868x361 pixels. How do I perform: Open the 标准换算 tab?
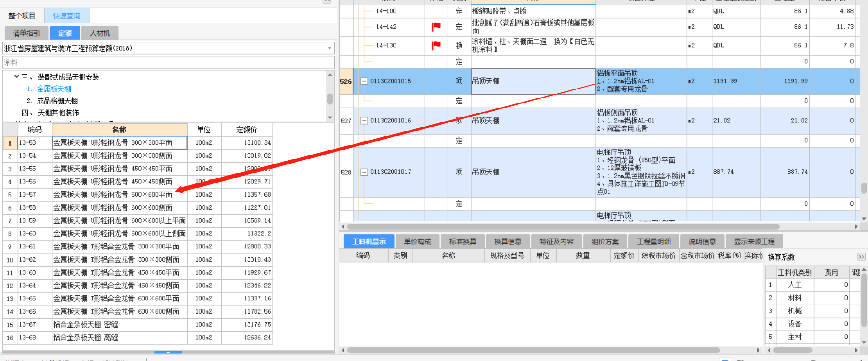[x=462, y=242]
